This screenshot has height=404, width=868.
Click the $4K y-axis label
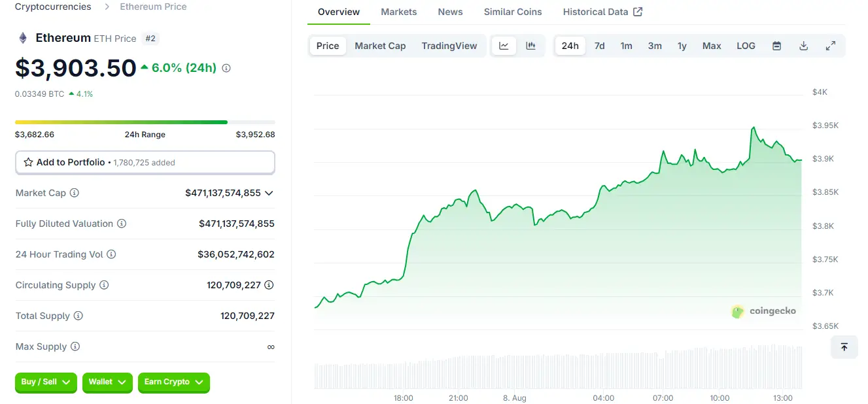coord(820,92)
